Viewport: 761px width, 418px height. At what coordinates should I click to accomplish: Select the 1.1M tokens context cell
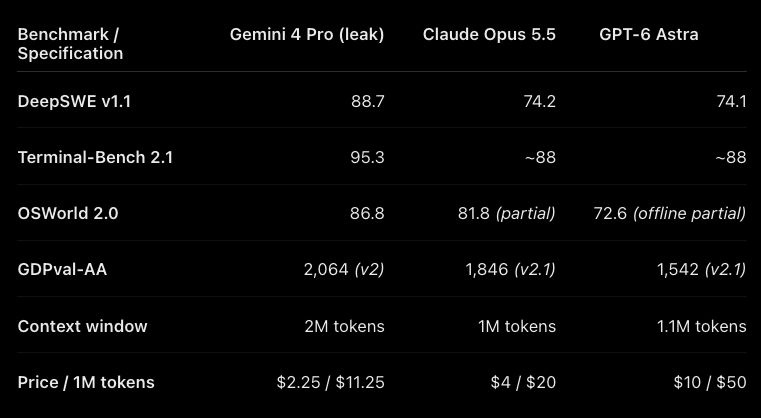702,326
